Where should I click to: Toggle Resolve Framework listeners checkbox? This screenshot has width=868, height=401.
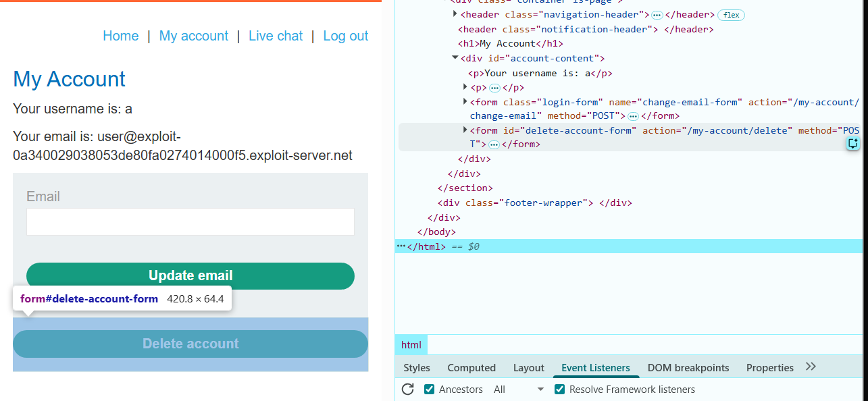(559, 389)
